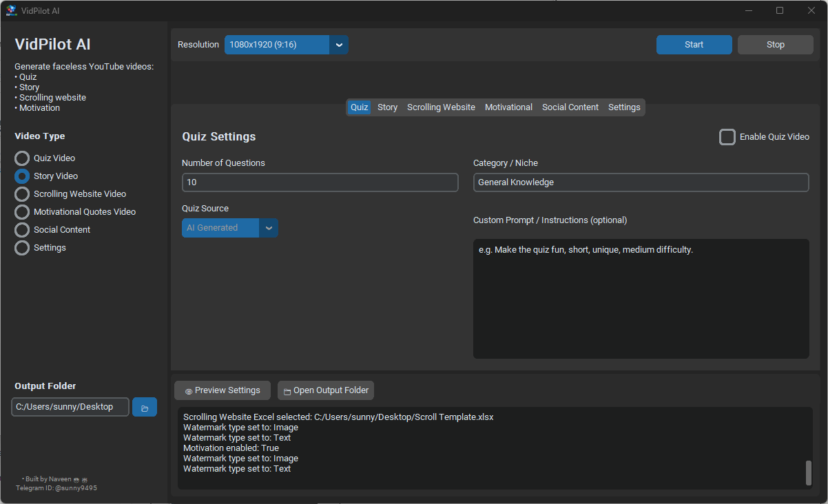
Task: Minimize the VidPilot AI window
Action: click(x=748, y=10)
